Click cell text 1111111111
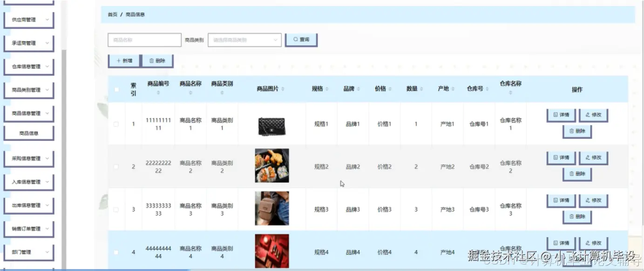 [158, 124]
